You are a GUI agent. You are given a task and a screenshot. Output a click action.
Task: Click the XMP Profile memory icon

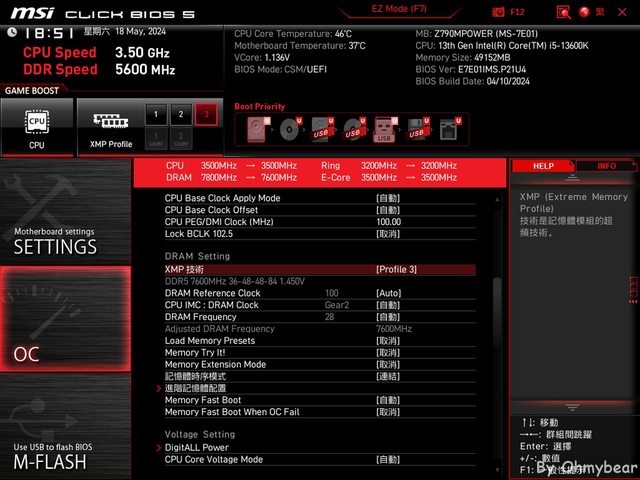click(x=105, y=123)
